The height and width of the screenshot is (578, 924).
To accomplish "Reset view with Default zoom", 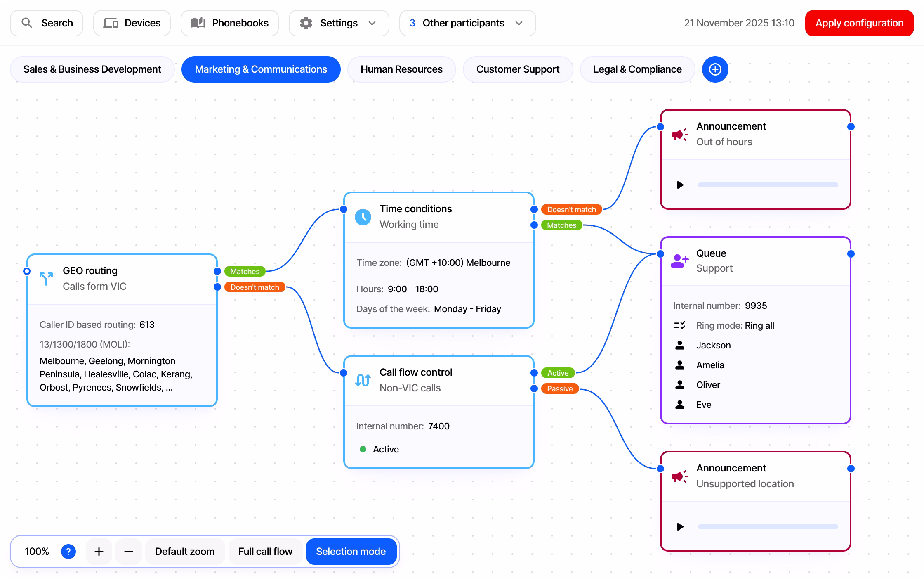I will point(185,552).
